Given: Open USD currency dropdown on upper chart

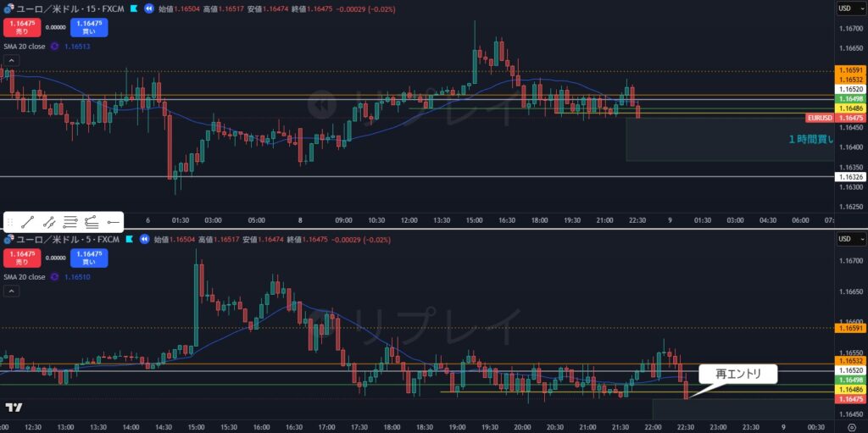Looking at the screenshot, I should tap(849, 8).
